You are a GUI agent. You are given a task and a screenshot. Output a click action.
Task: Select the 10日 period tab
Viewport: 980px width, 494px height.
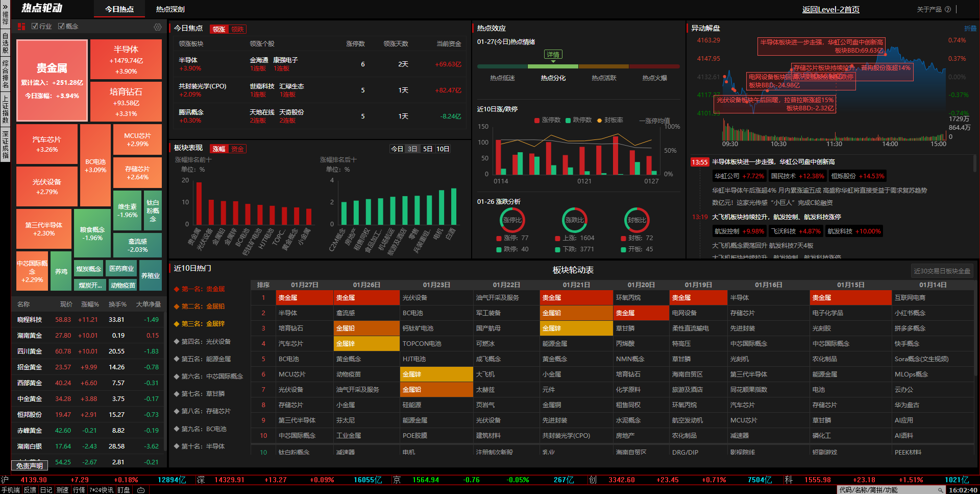point(443,149)
